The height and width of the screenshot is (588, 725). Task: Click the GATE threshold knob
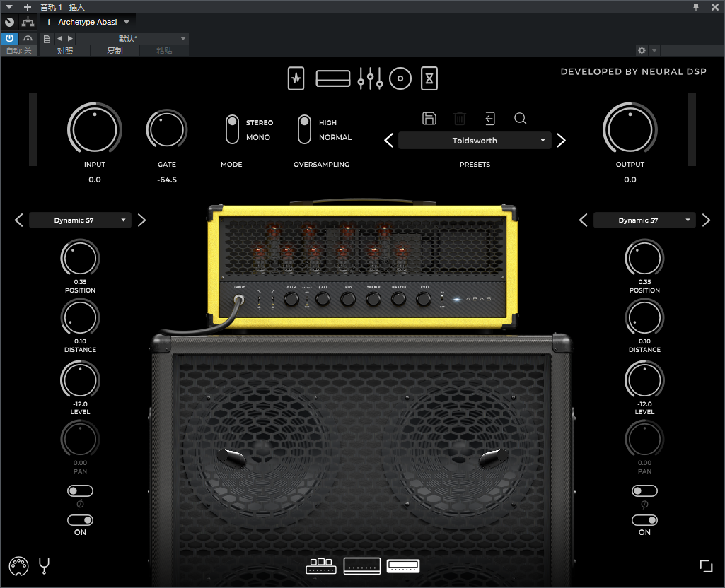pyautogui.click(x=166, y=129)
